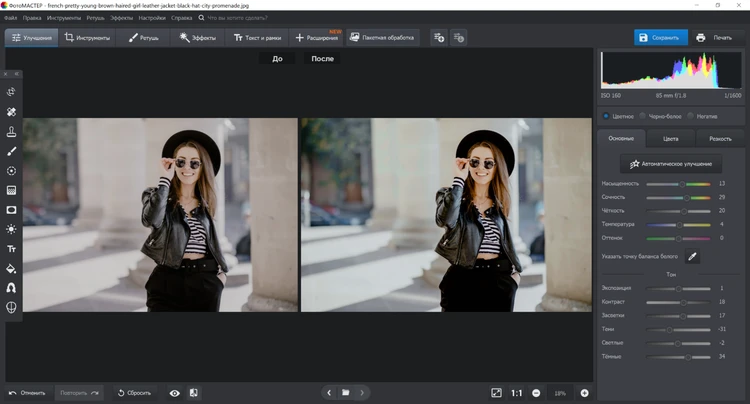Go to next photo arrow
This screenshot has width=750, height=404.
coord(362,393)
